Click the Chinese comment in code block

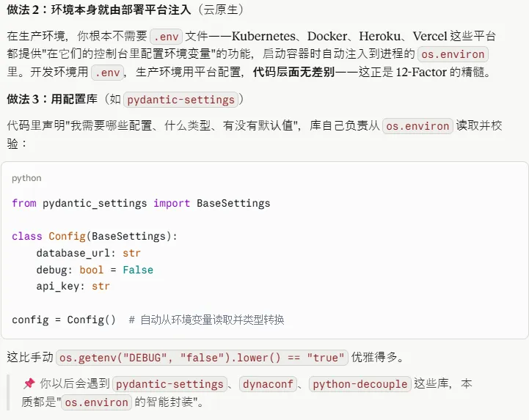[x=206, y=320]
